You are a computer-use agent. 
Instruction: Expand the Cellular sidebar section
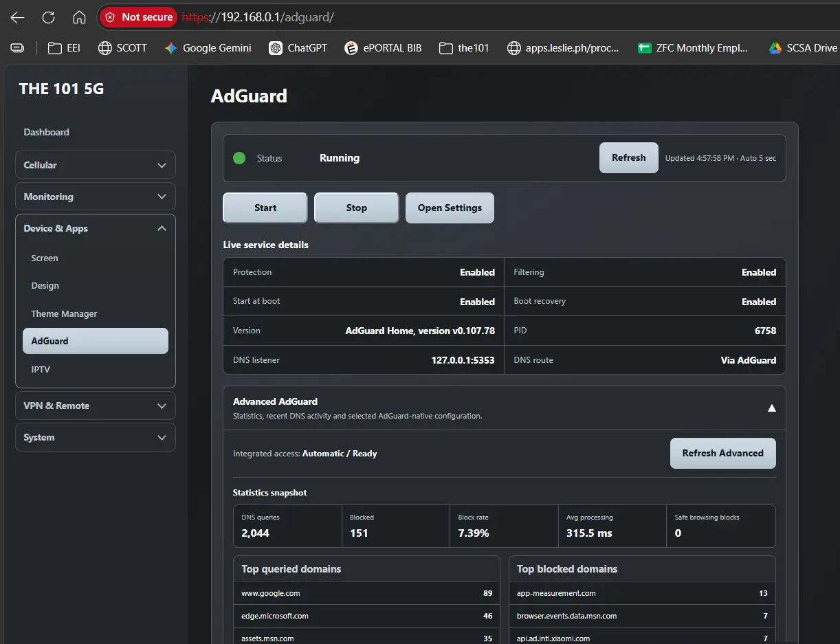(x=96, y=165)
